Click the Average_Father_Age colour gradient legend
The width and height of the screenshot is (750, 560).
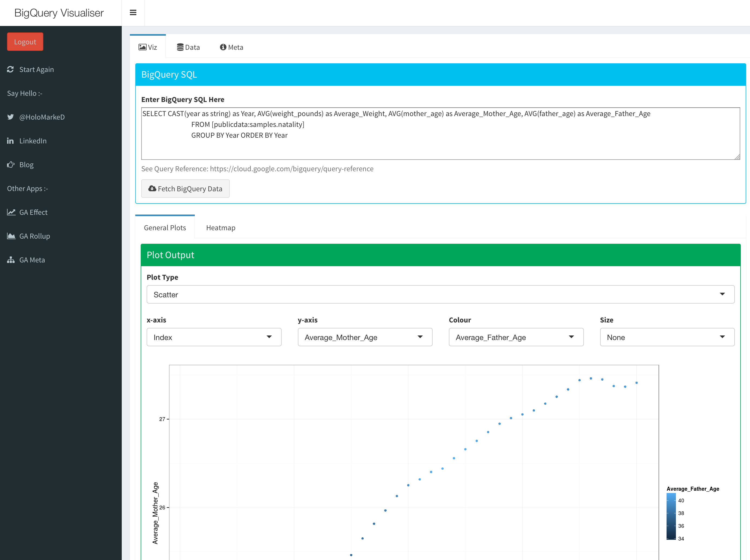671,516
